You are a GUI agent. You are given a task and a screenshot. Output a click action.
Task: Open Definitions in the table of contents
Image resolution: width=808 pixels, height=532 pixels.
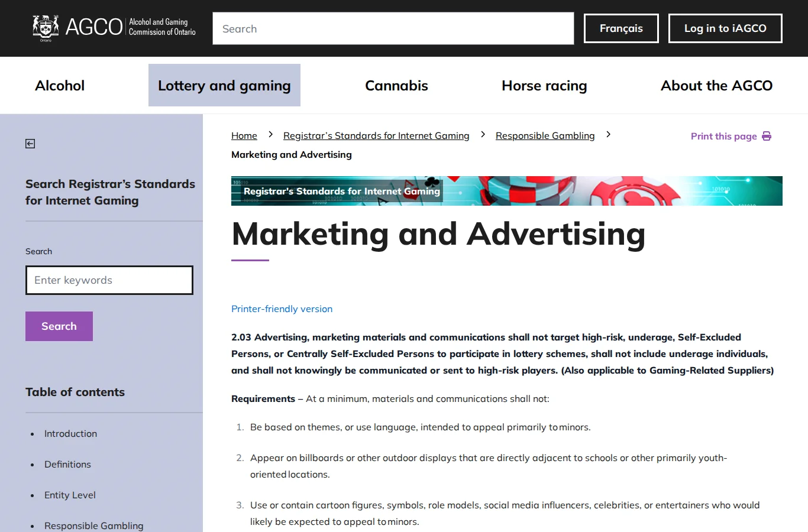tap(67, 464)
